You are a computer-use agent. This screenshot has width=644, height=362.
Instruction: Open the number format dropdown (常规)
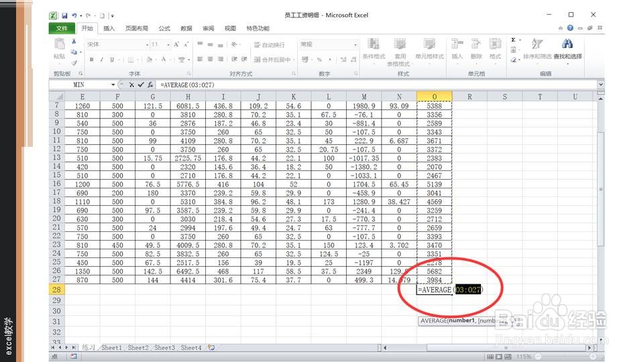[356, 44]
